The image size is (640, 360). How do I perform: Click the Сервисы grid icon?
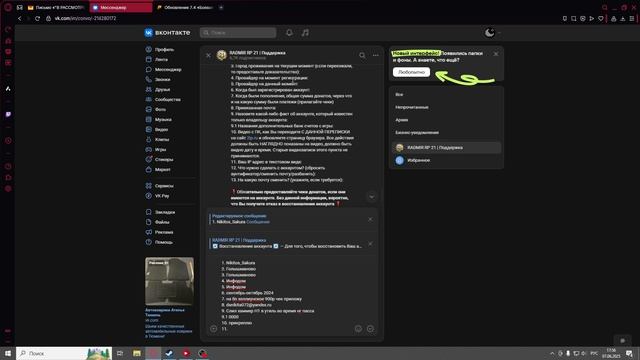pyautogui.click(x=149, y=186)
